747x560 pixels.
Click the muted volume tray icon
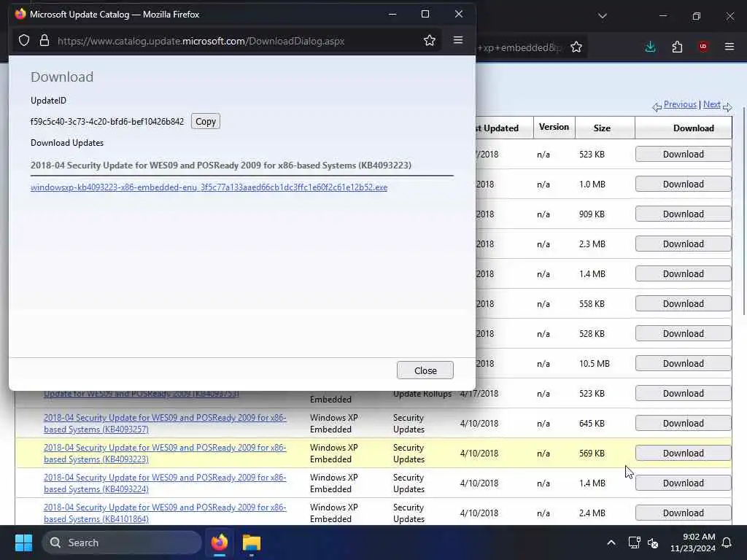point(653,542)
